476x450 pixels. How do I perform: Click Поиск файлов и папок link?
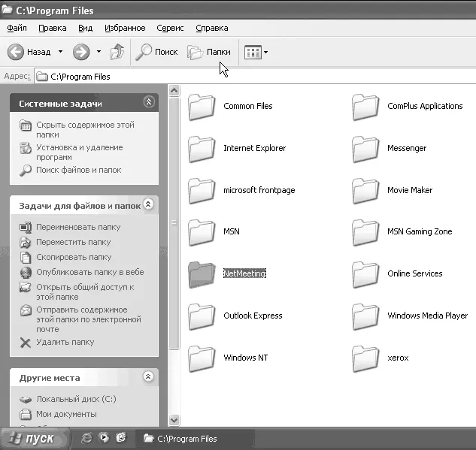coord(79,170)
